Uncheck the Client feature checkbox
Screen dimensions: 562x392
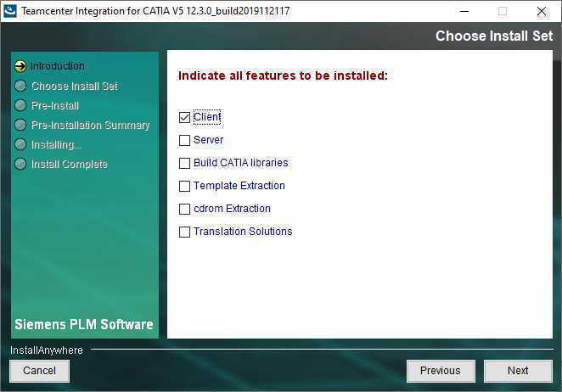coord(184,118)
